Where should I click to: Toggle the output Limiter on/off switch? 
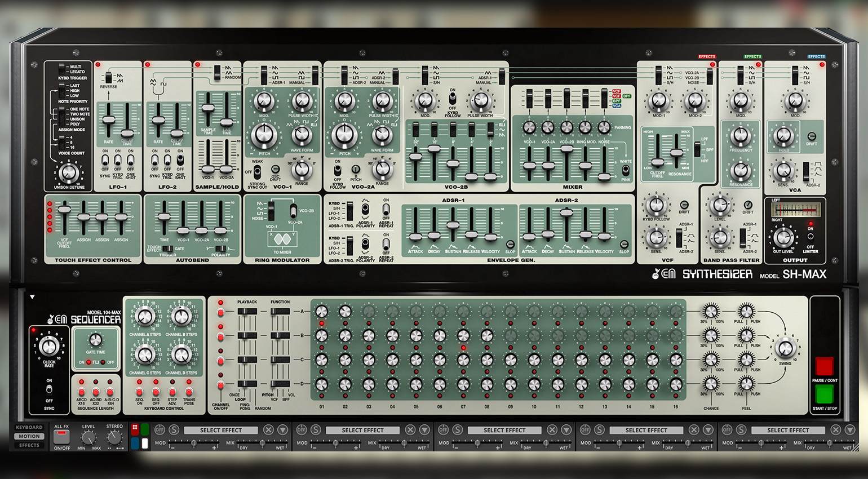[811, 237]
